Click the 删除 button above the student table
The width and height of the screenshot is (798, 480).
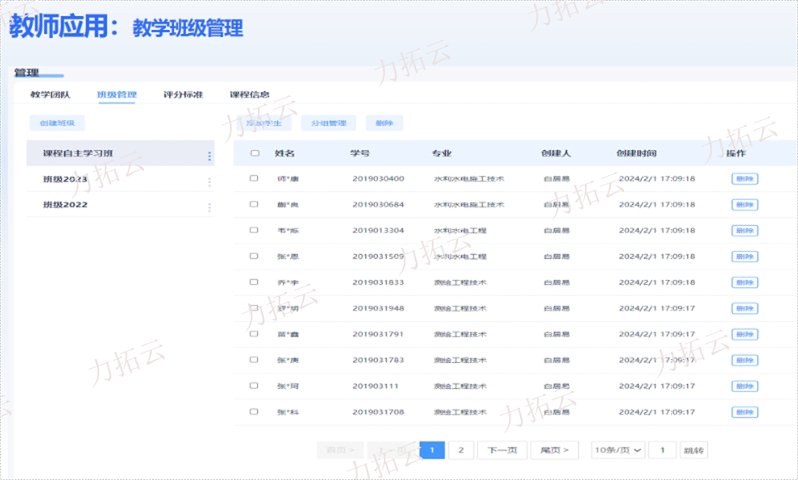[384, 123]
